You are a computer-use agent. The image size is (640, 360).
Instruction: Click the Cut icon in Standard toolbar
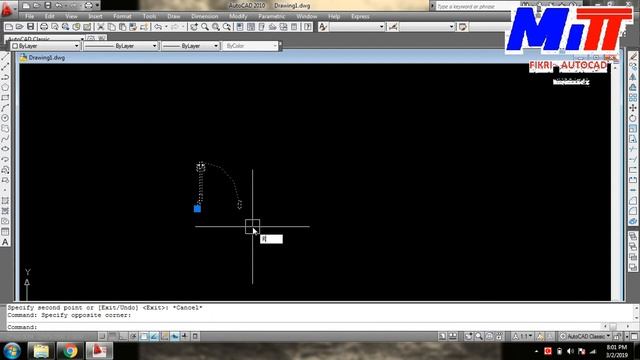tap(100, 27)
